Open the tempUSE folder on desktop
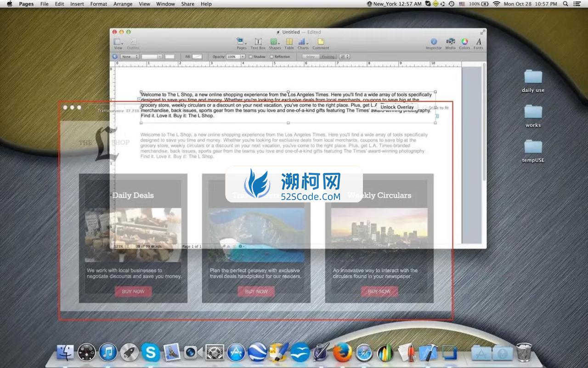 (533, 151)
